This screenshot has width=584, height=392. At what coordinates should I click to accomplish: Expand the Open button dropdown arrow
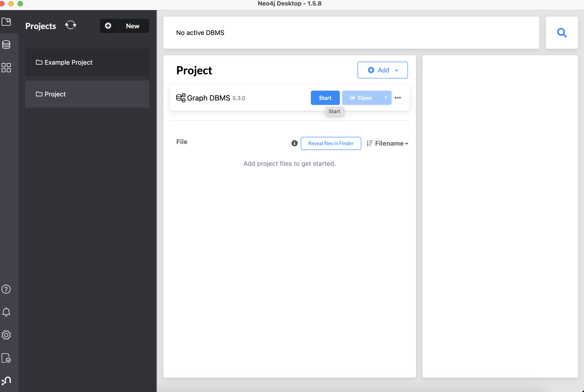pos(385,98)
